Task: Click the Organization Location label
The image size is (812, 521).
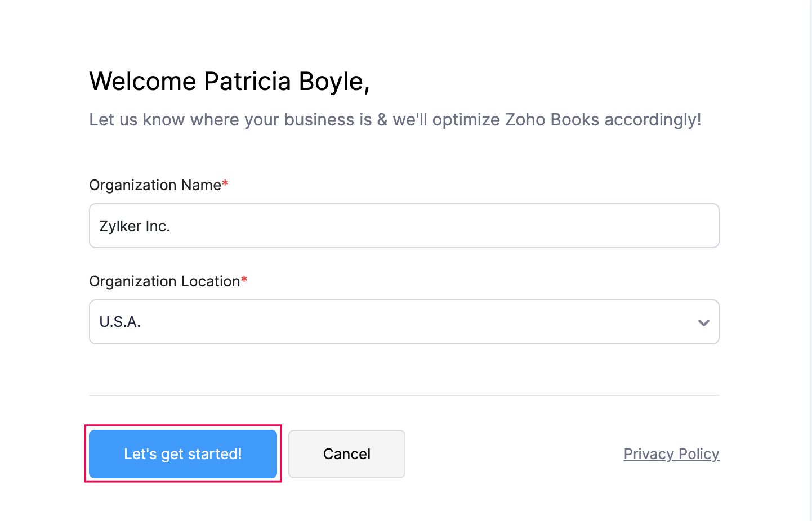Action: 164,281
